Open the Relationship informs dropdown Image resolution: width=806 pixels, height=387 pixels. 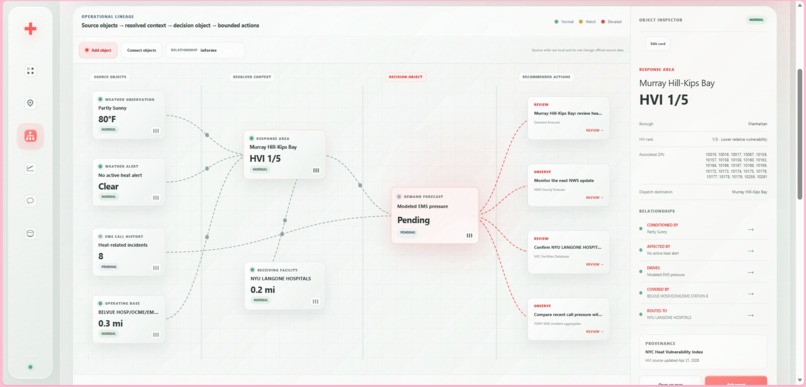click(205, 50)
